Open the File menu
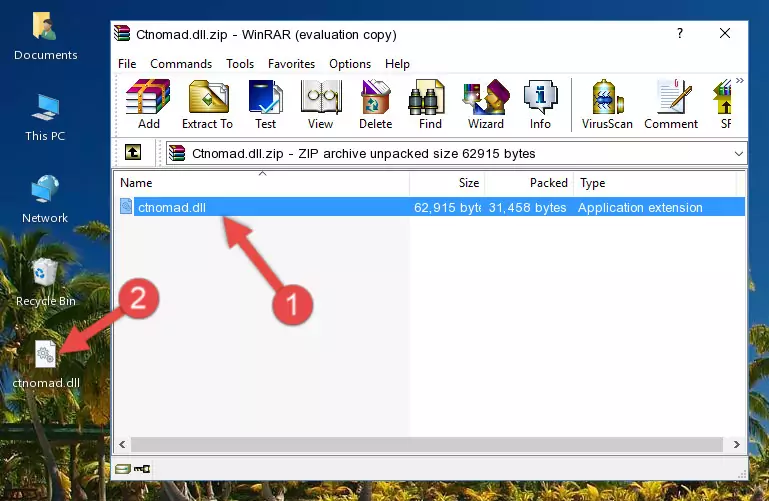 click(127, 64)
